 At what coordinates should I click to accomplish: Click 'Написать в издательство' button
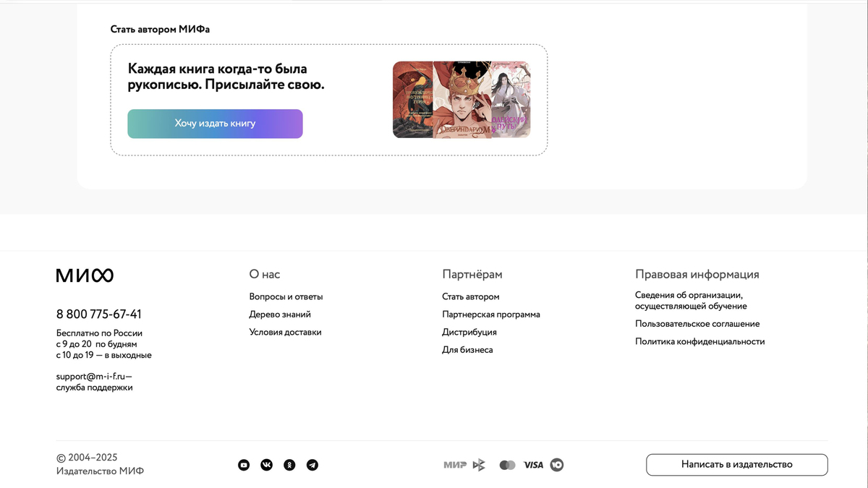pos(736,464)
